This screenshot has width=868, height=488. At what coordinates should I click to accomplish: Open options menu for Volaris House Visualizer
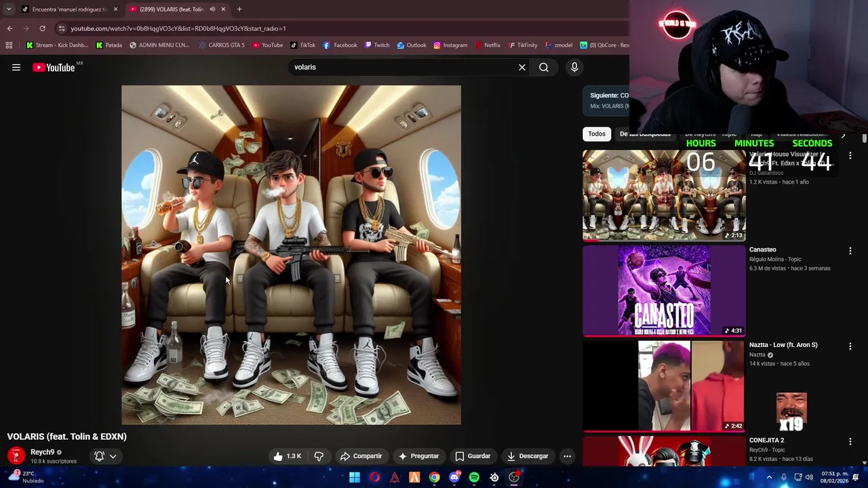click(x=850, y=156)
